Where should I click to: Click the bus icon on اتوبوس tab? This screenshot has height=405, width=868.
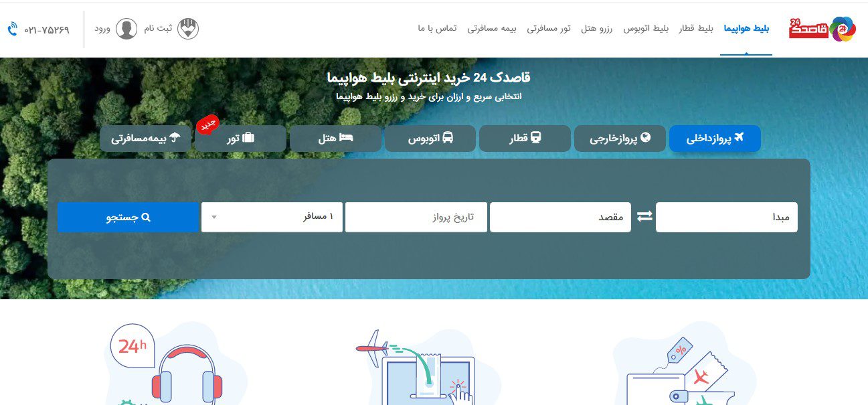pyautogui.click(x=448, y=138)
